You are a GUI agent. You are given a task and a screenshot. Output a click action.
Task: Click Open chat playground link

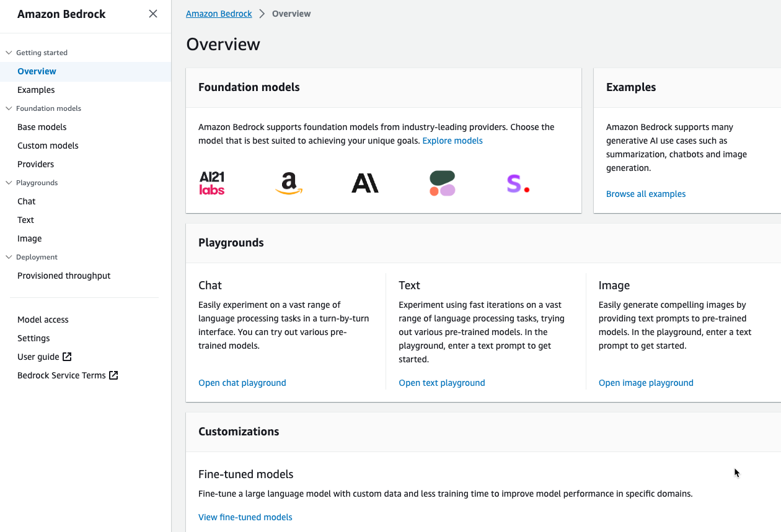[x=242, y=383]
